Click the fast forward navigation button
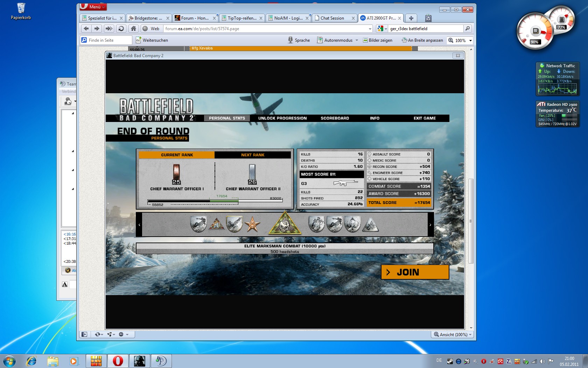Image resolution: width=588 pixels, height=368 pixels. coord(109,29)
